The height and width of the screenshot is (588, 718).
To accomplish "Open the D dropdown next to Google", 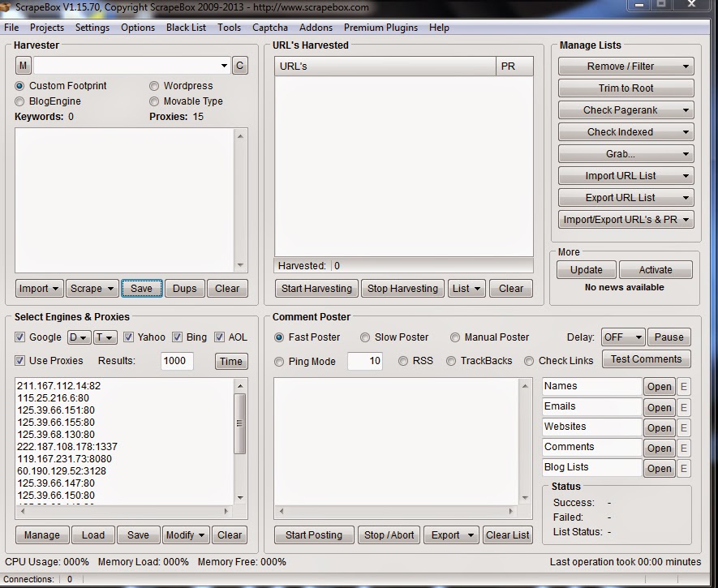I will click(79, 337).
